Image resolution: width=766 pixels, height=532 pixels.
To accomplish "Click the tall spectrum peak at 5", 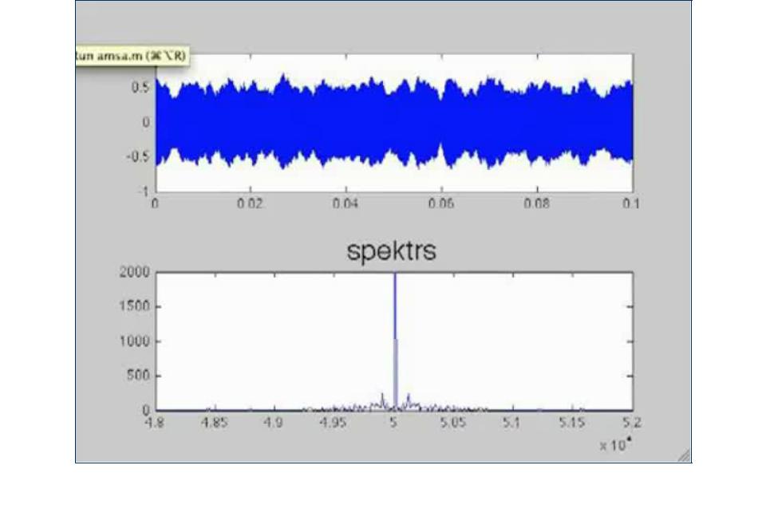I will pyautogui.click(x=395, y=341).
